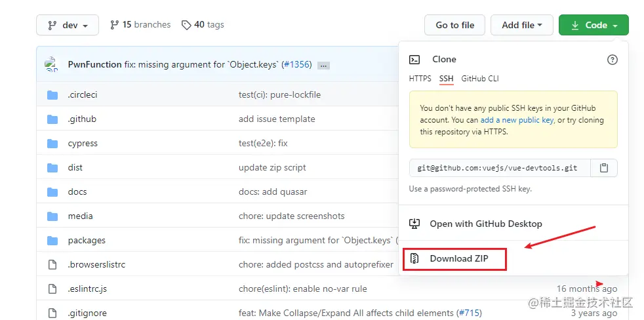The image size is (644, 320).
Task: Follow the add a new public key link
Action: click(x=517, y=121)
